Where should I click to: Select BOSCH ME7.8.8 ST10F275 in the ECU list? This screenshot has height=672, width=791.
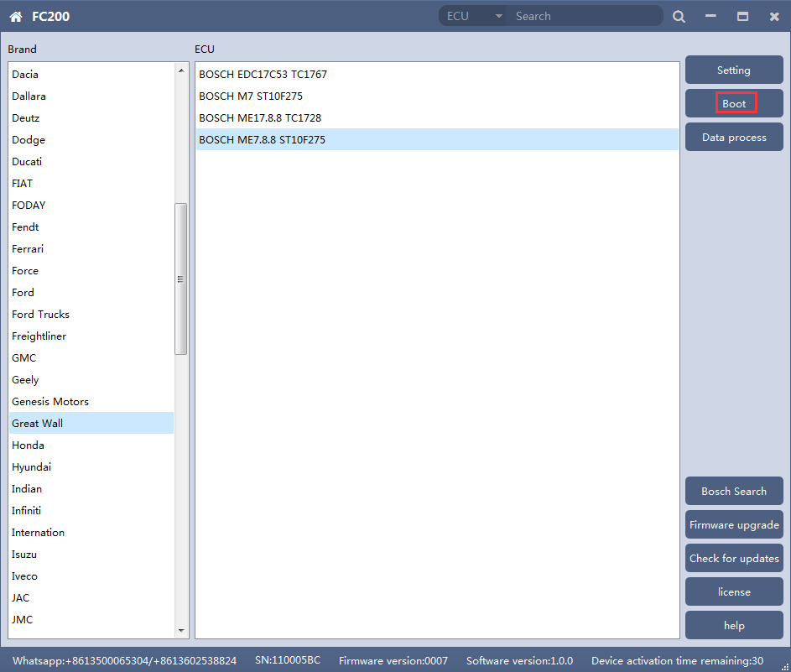[437, 139]
